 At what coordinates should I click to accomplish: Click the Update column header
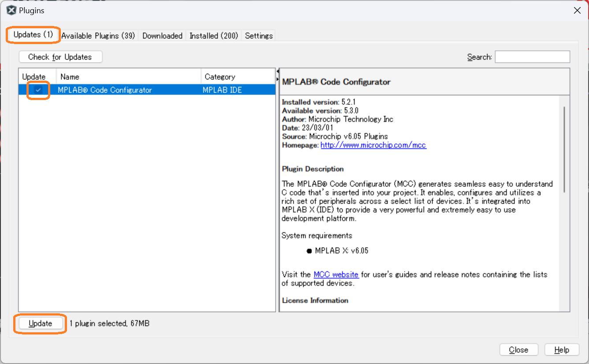(x=37, y=77)
